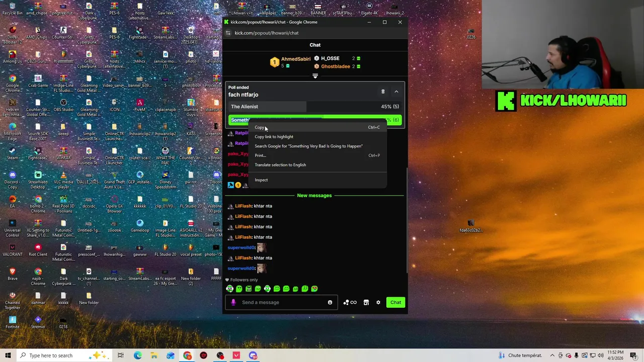Open Task View in the taskbar
This screenshot has height=362, width=644.
(x=121, y=355)
